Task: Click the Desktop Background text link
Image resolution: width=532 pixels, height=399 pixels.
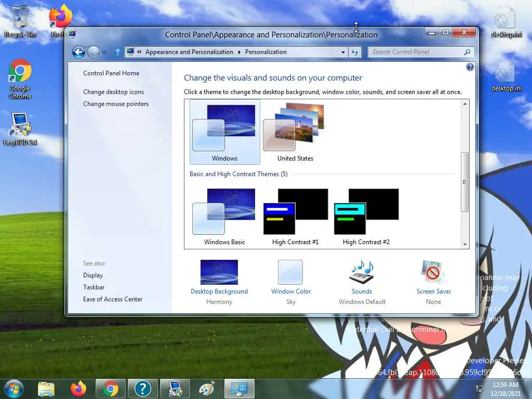Action: click(x=219, y=291)
